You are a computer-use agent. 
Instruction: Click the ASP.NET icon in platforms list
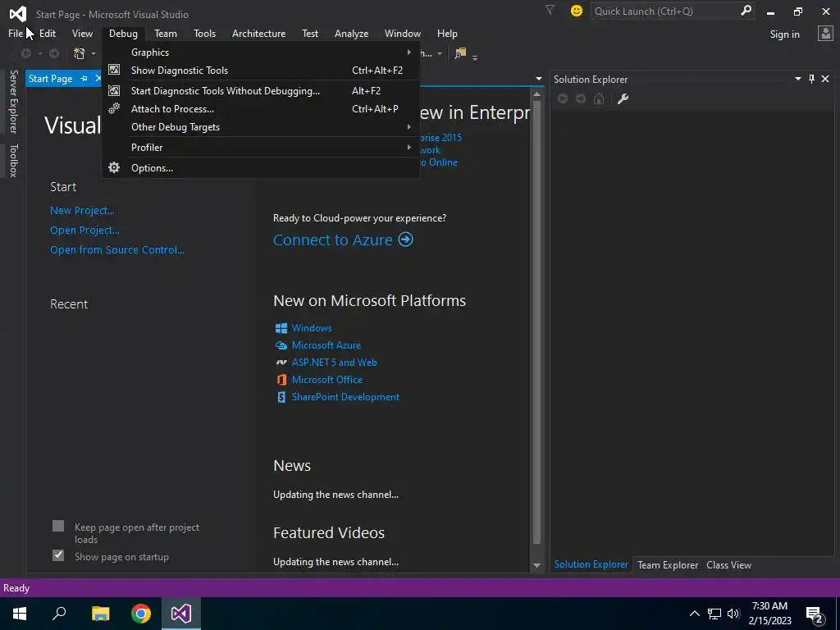[x=281, y=363]
